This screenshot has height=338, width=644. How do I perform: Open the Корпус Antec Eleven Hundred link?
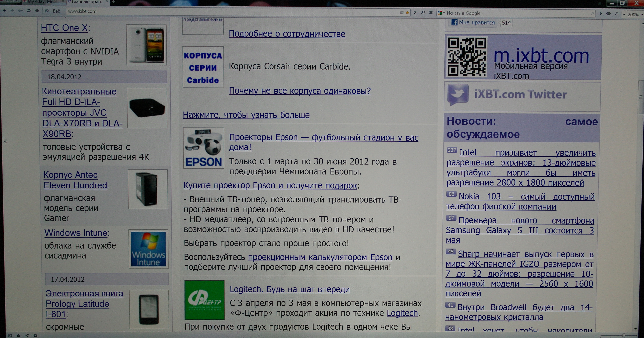coord(75,180)
